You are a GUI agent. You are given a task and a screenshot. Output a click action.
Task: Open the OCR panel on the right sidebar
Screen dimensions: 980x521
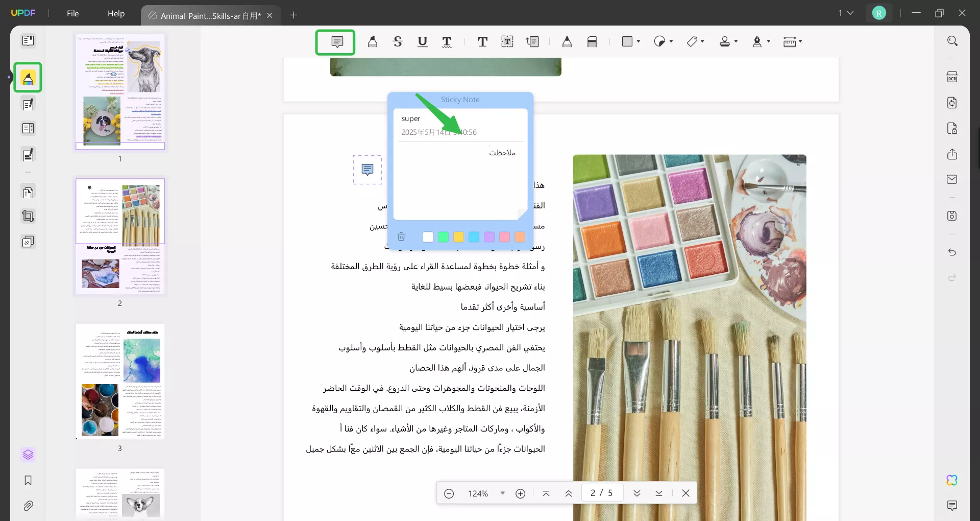[x=952, y=77]
